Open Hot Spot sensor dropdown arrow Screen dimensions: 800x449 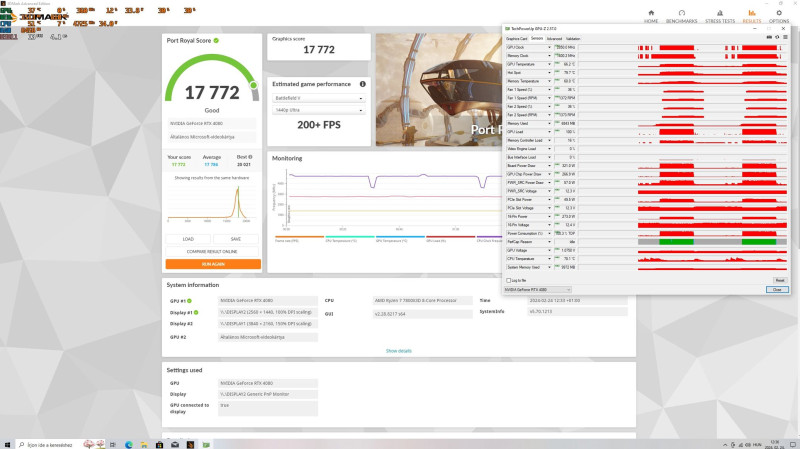549,72
